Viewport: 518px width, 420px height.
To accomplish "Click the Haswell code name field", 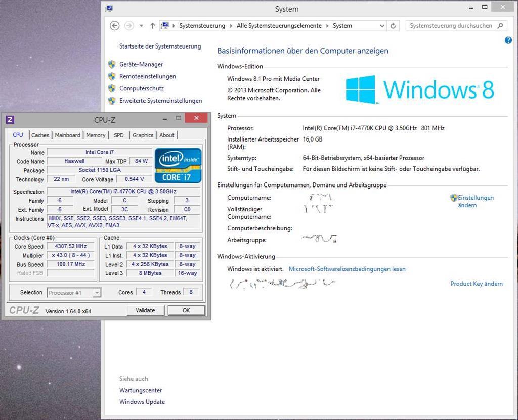I will (x=74, y=161).
